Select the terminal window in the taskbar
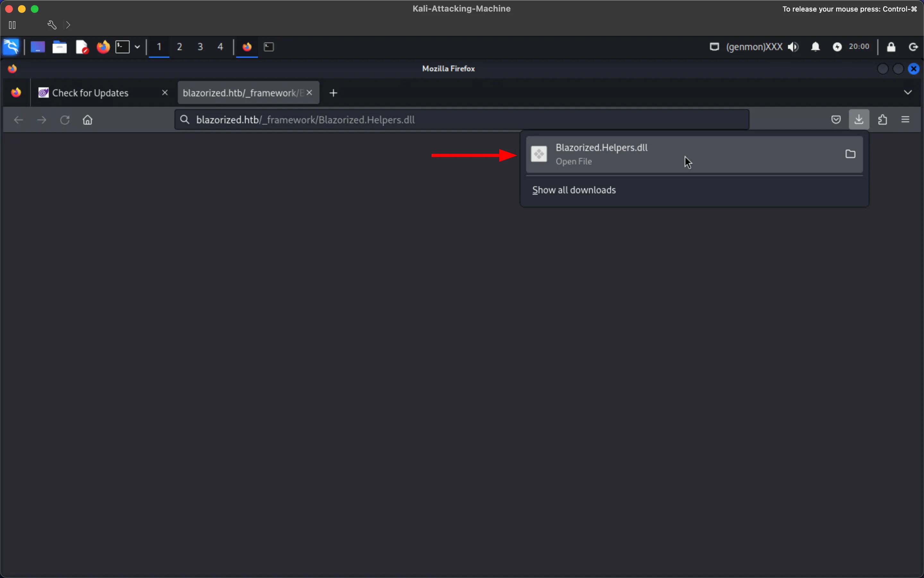924x578 pixels. (x=269, y=47)
